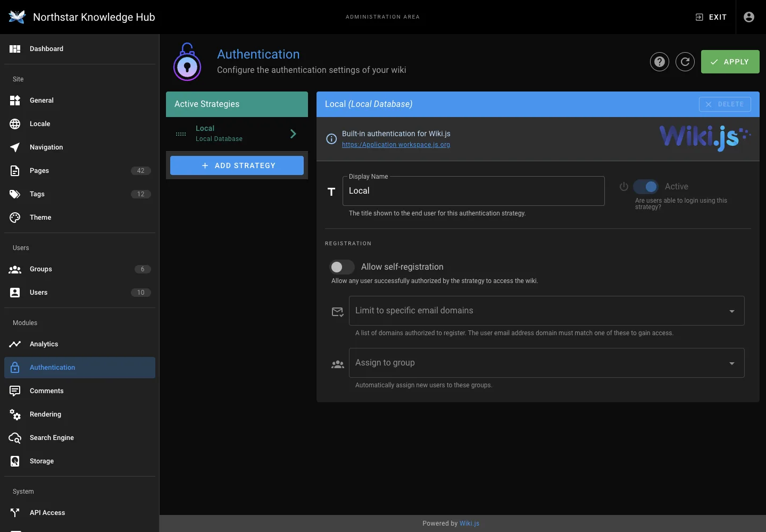This screenshot has width=766, height=532.
Task: Click the Users count badge 10
Action: point(141,293)
